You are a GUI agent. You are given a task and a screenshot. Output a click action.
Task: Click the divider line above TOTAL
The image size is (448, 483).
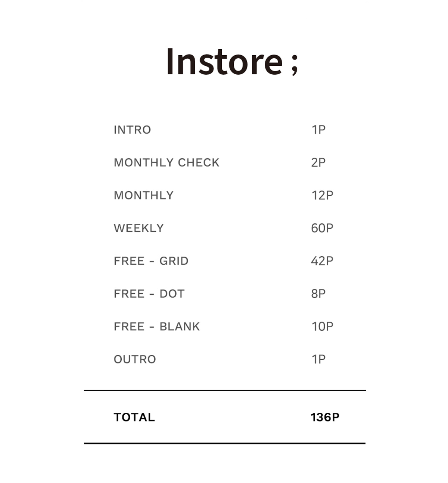coord(225,390)
